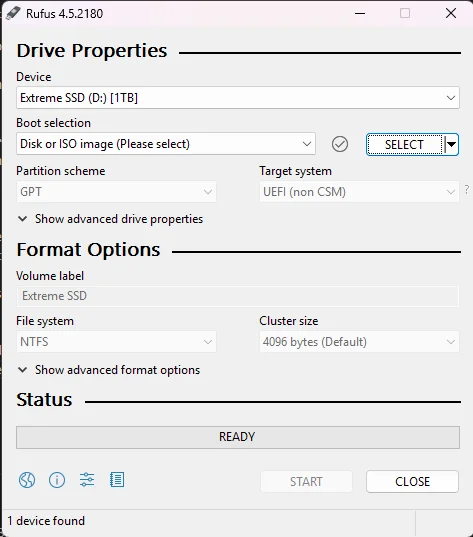
Task: Minimize the Rufus window
Action: 360,13
